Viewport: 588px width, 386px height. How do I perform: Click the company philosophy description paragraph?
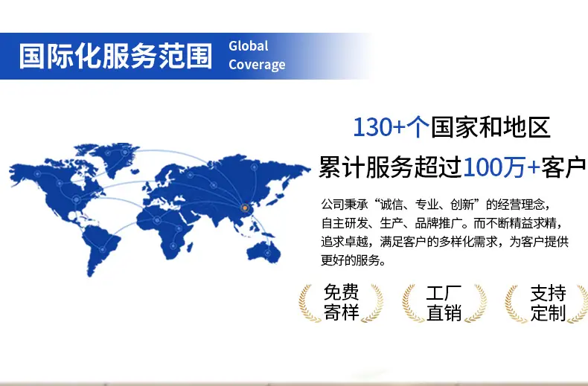pyautogui.click(x=445, y=232)
